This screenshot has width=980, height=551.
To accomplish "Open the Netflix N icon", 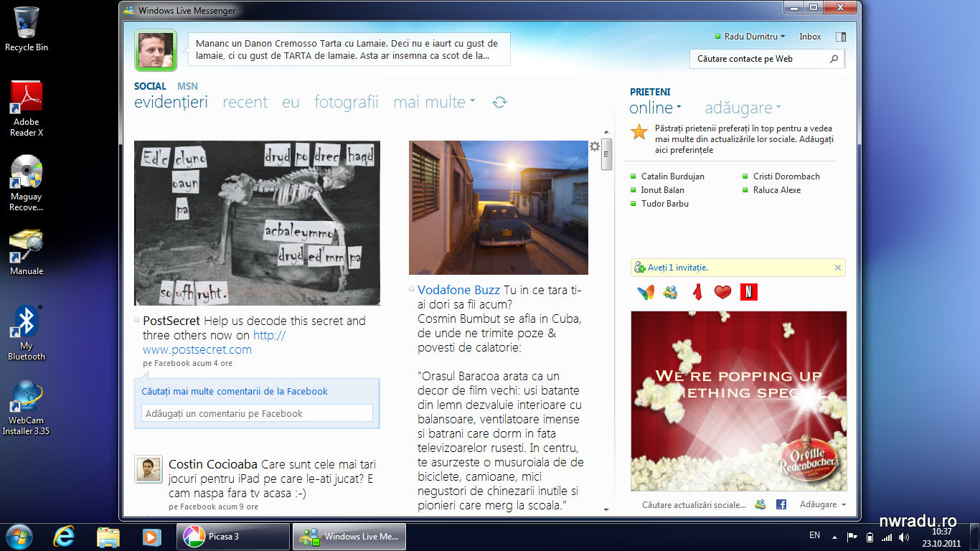I will point(748,292).
